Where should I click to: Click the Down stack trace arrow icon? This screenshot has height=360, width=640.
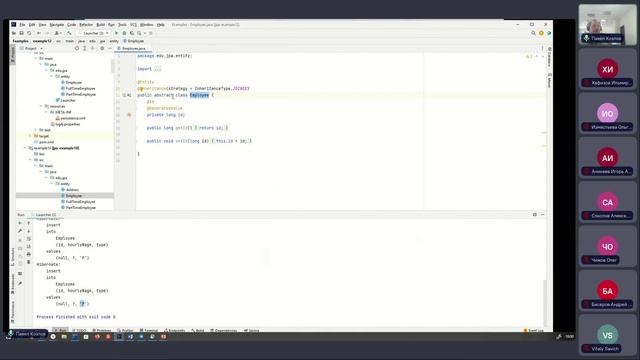point(29,231)
